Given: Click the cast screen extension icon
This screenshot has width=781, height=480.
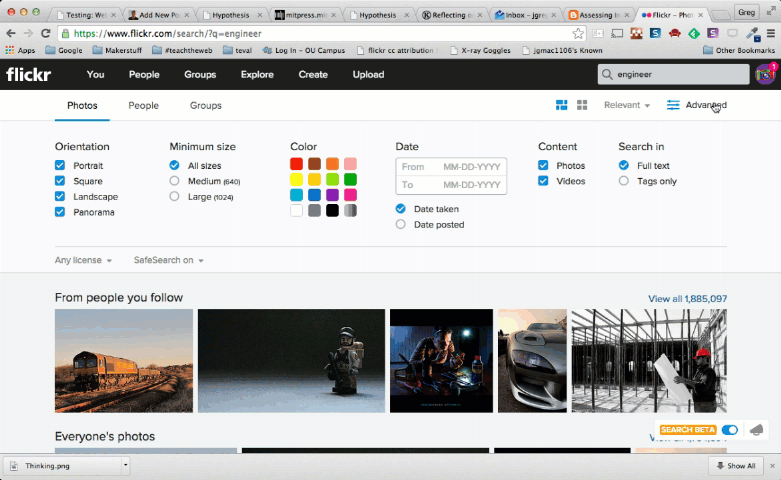Looking at the screenshot, I should click(x=617, y=33).
